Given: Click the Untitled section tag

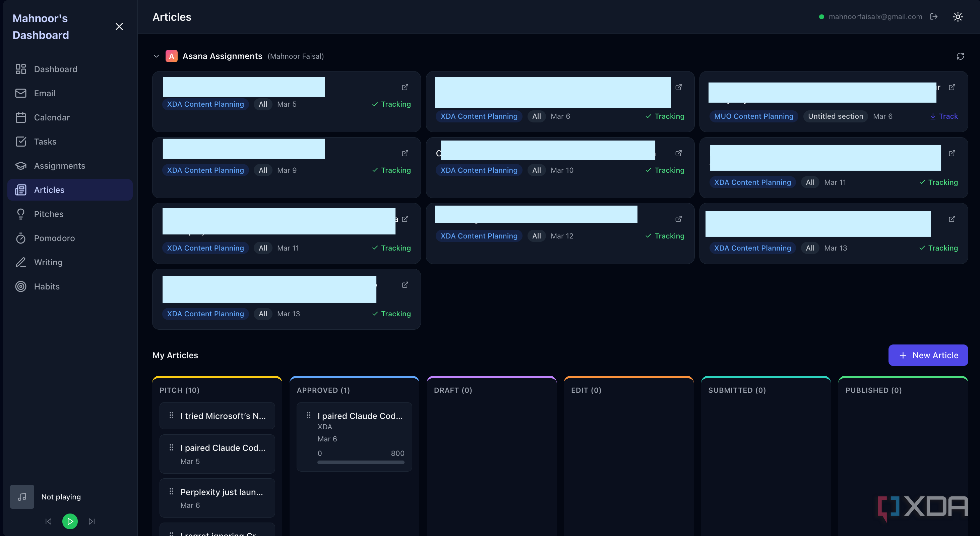Looking at the screenshot, I should [836, 116].
